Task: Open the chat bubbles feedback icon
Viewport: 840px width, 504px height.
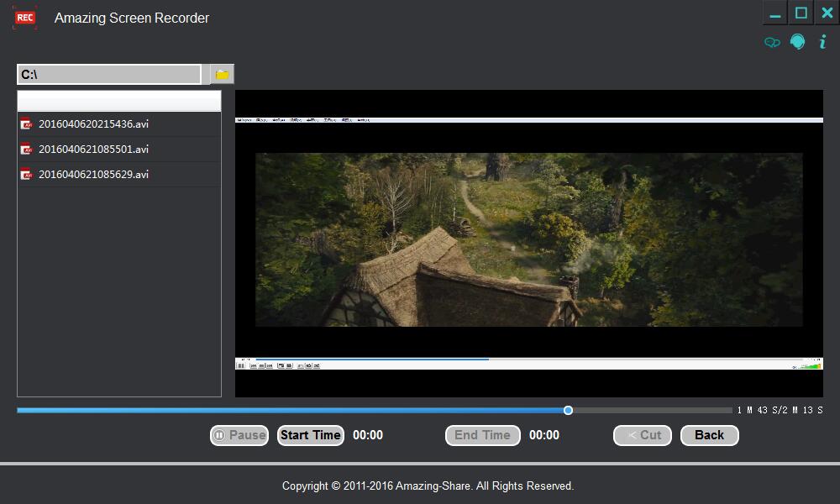Action: 772,42
